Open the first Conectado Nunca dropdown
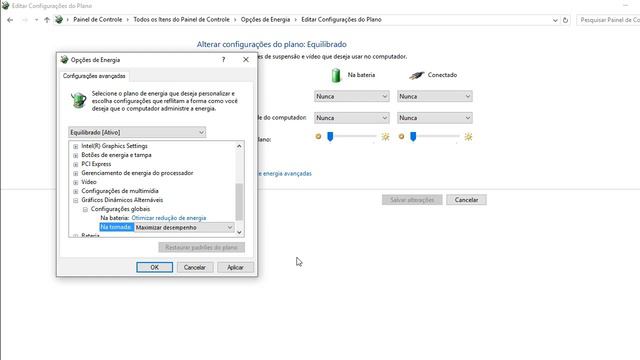640x360 pixels. tap(435, 96)
